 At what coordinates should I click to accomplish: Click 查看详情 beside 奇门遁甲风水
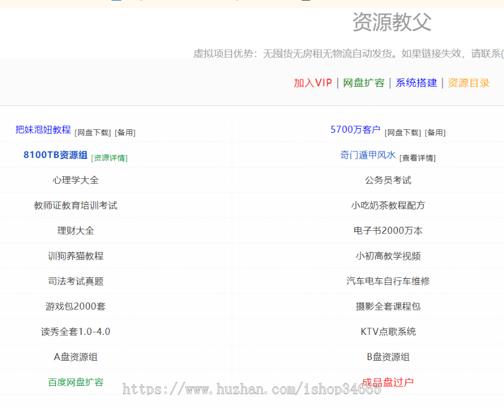tap(417, 158)
